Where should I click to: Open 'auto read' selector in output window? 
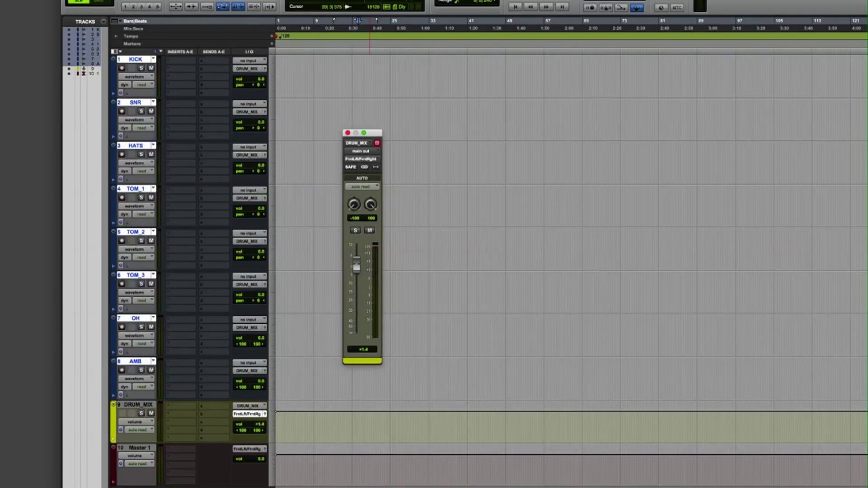click(361, 186)
